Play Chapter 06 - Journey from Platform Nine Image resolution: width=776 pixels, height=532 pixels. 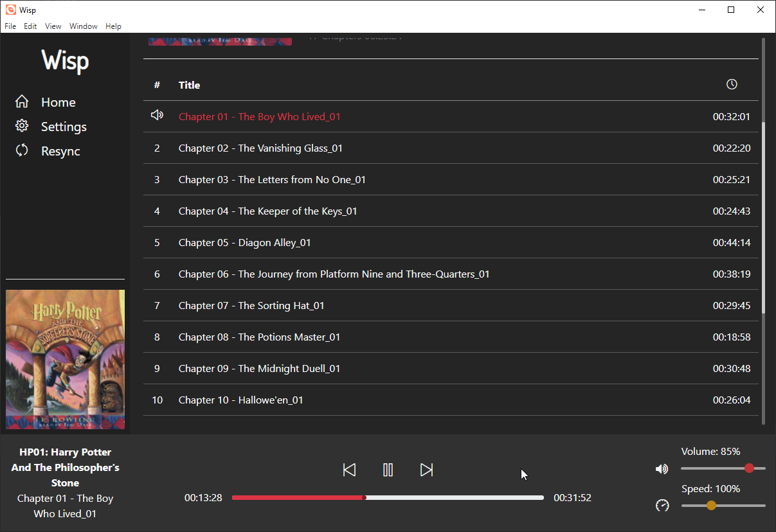tap(451, 274)
